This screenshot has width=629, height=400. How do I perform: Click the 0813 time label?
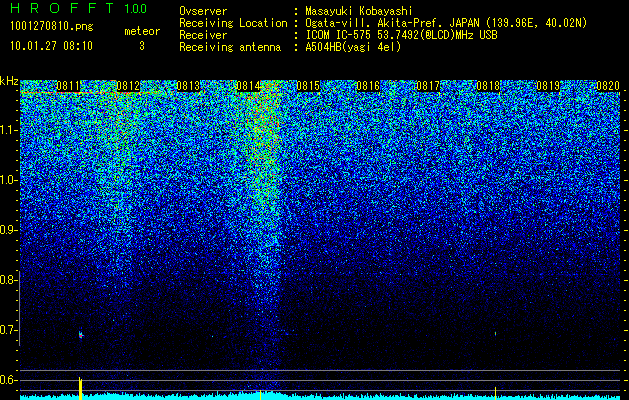[x=188, y=86]
